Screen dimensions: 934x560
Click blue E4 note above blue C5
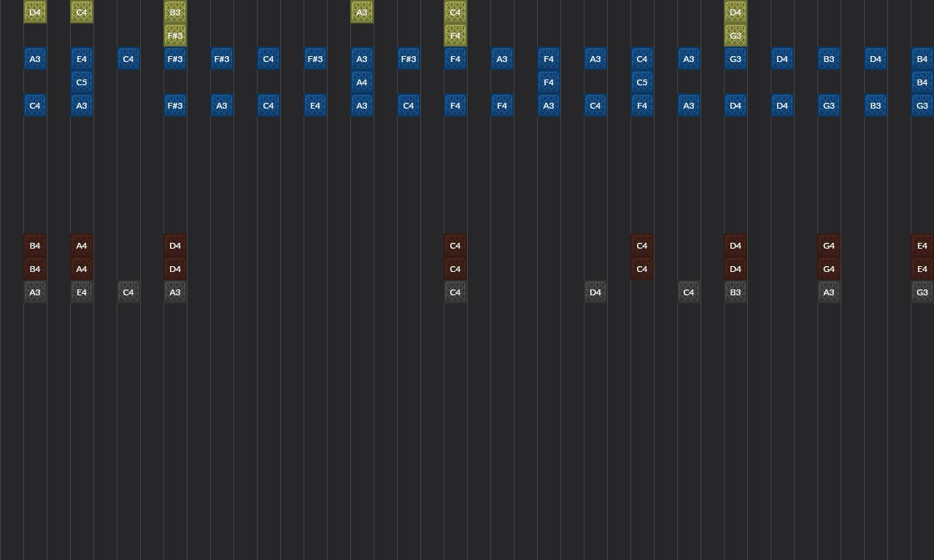pyautogui.click(x=82, y=59)
